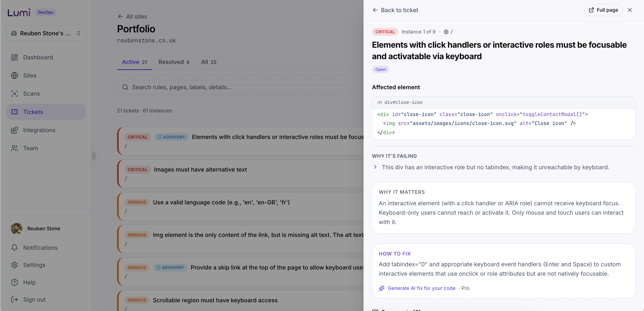
Task: Click the Dashboard grid icon
Action: 14,57
